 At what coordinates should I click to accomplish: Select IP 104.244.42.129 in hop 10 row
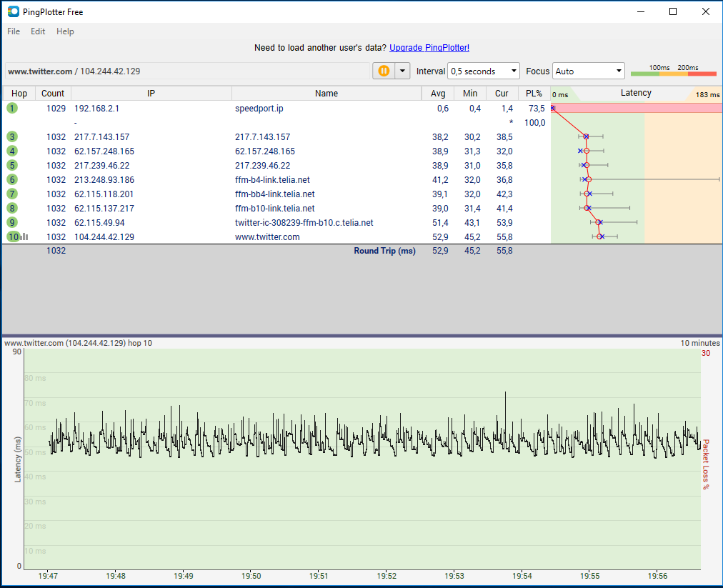[x=104, y=236]
